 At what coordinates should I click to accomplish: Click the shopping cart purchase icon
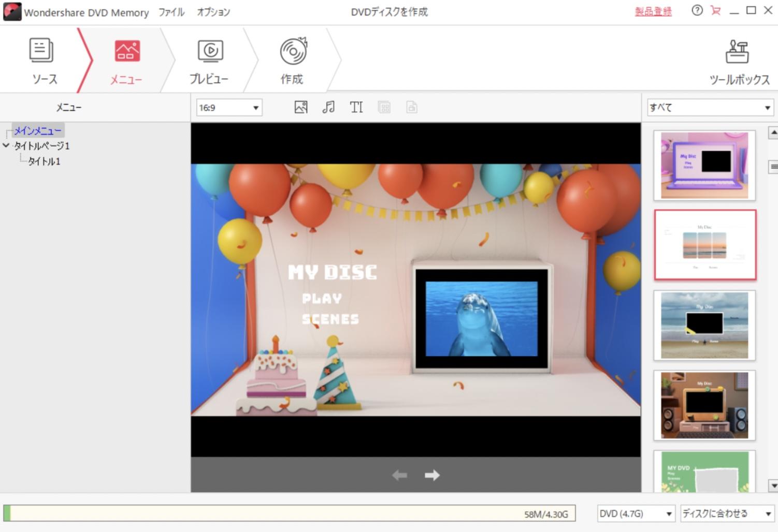(x=715, y=10)
